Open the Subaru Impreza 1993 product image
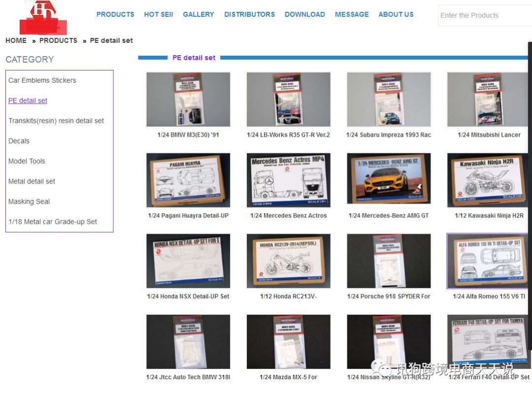The height and width of the screenshot is (393, 532). point(389,99)
